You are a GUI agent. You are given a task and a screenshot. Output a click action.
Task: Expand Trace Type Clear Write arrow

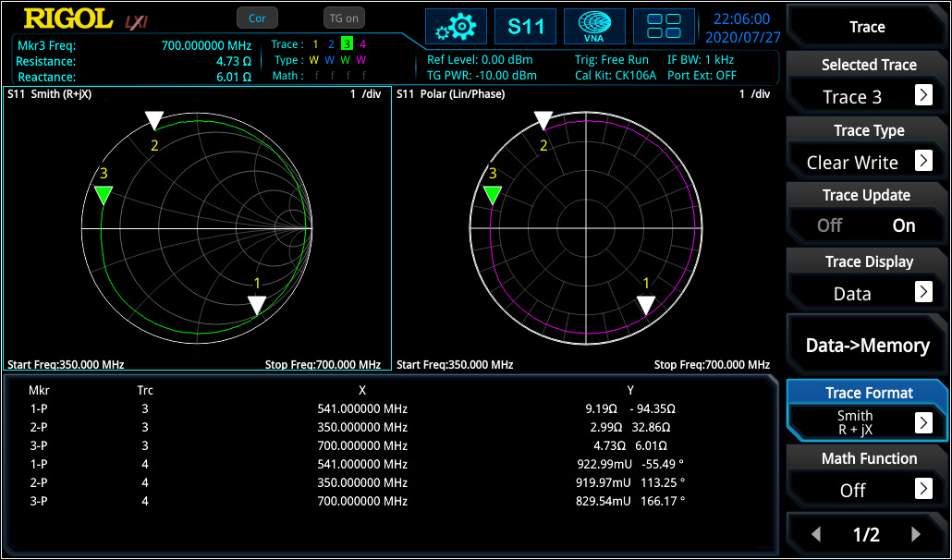click(923, 161)
